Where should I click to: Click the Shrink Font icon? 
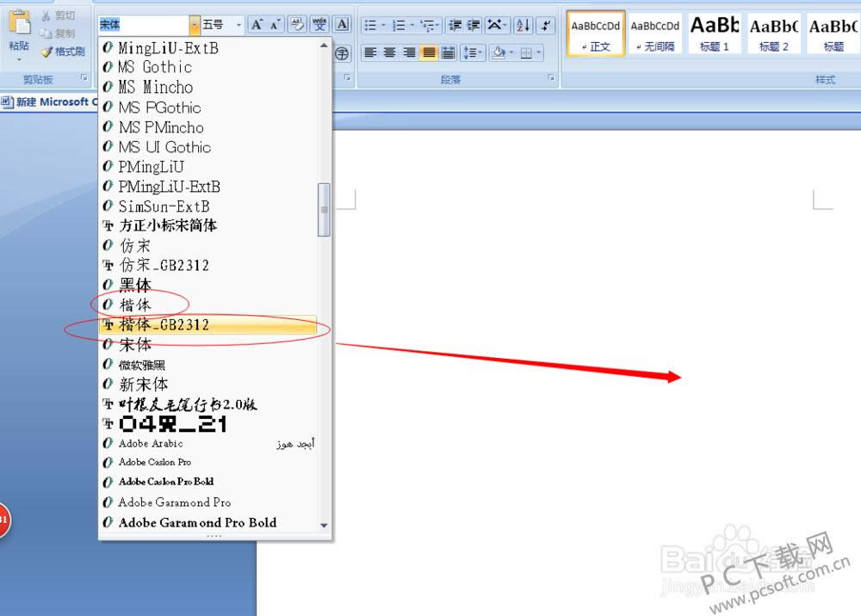pyautogui.click(x=274, y=24)
